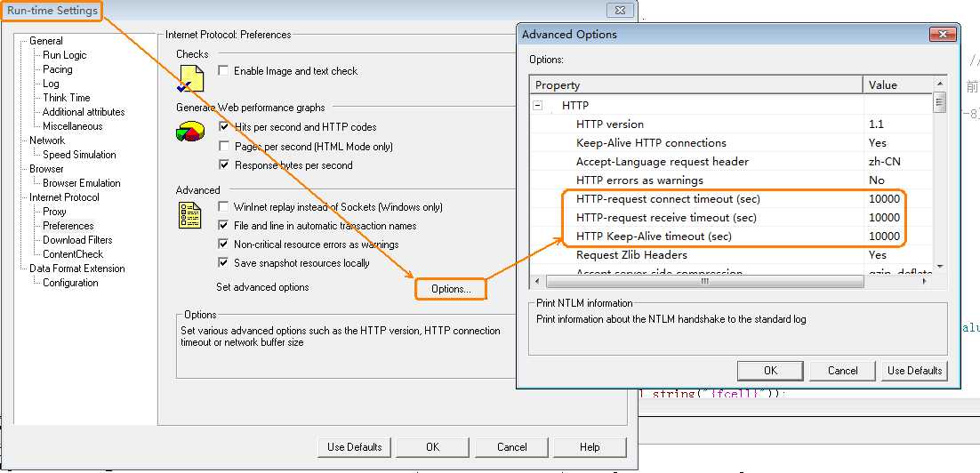Select Keep-Alive HTTP connections property
Viewport: 980px width, 473px height.
731,142
